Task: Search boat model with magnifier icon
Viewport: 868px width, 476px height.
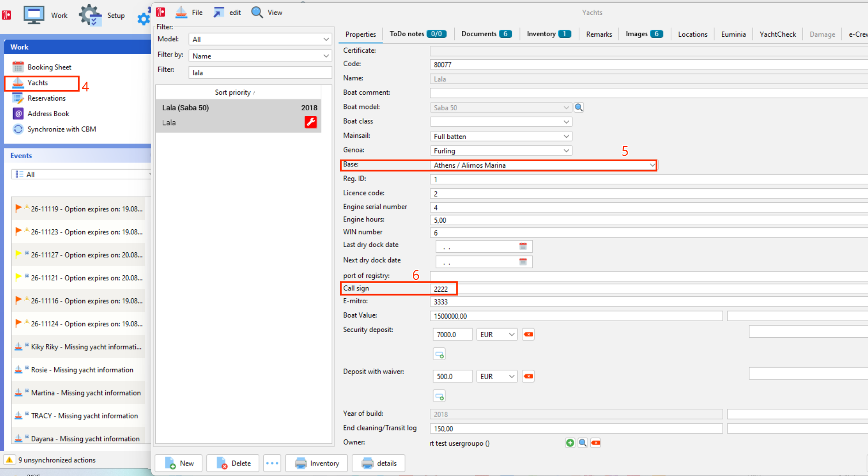Action: pyautogui.click(x=579, y=108)
